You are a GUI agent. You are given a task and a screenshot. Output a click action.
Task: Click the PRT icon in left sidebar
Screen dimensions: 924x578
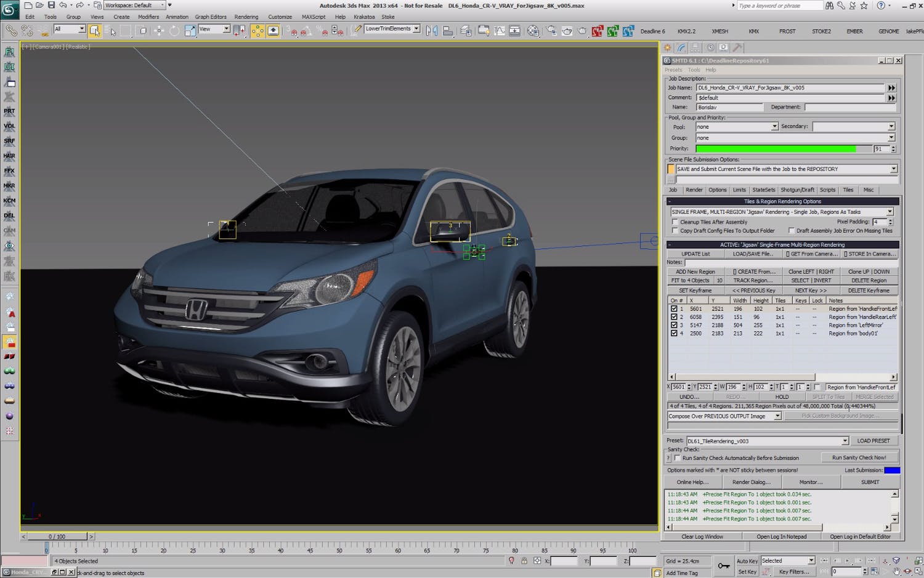pyautogui.click(x=9, y=111)
